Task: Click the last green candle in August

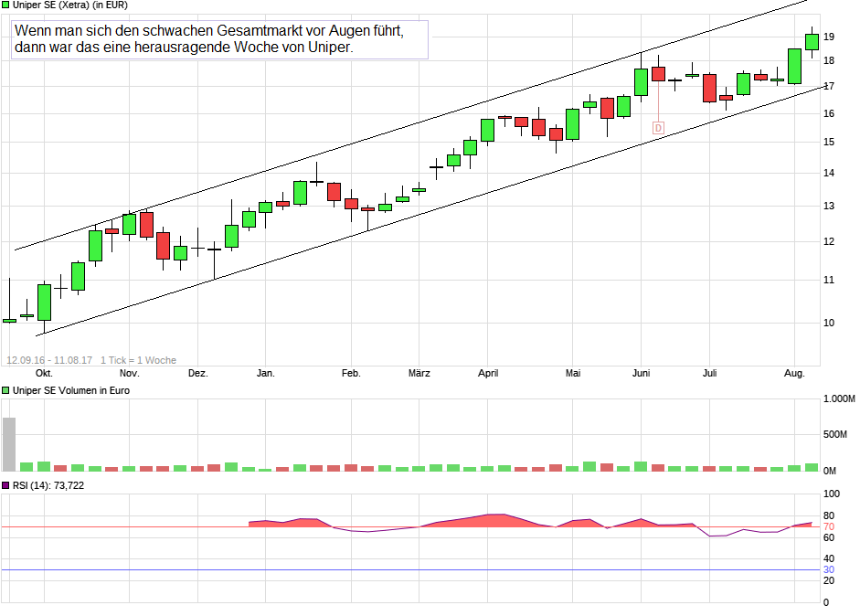Action: [812, 42]
